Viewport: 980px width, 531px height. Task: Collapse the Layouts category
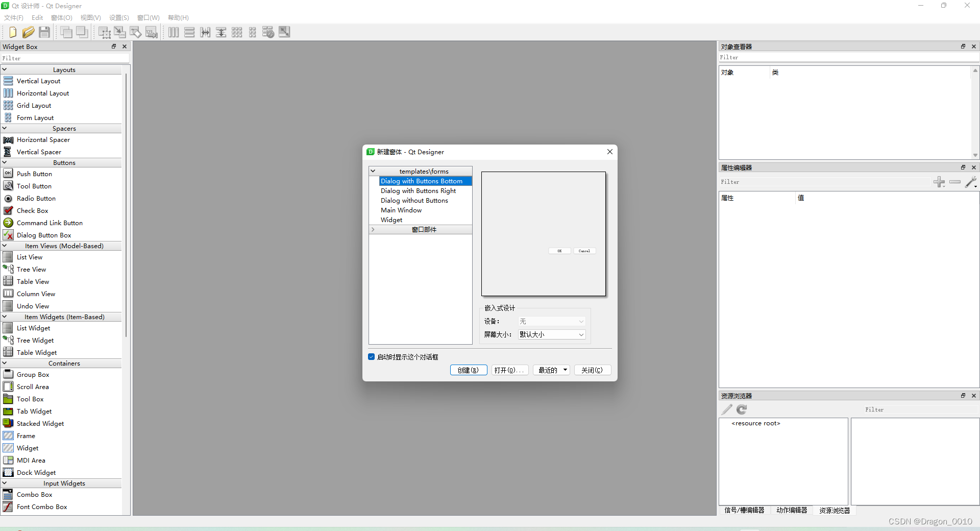click(5, 69)
